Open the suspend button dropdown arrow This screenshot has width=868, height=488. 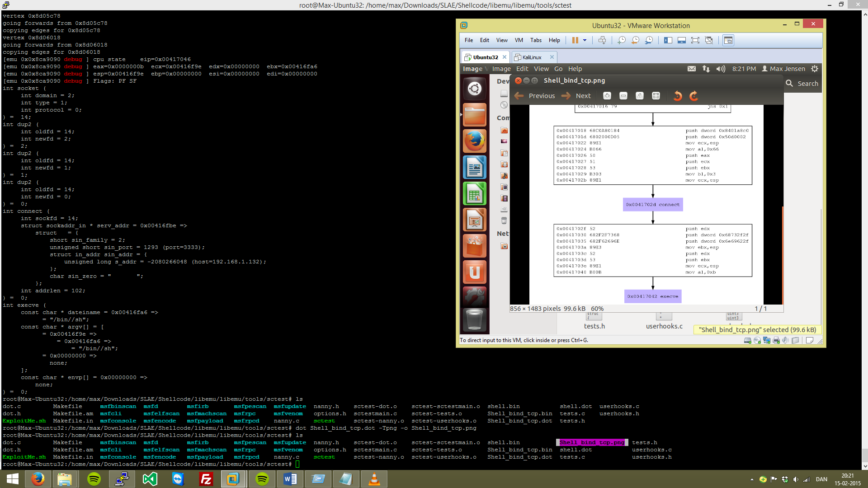tap(584, 40)
